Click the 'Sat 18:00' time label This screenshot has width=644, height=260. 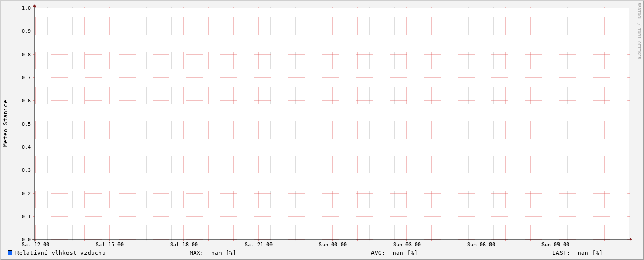tap(184, 245)
